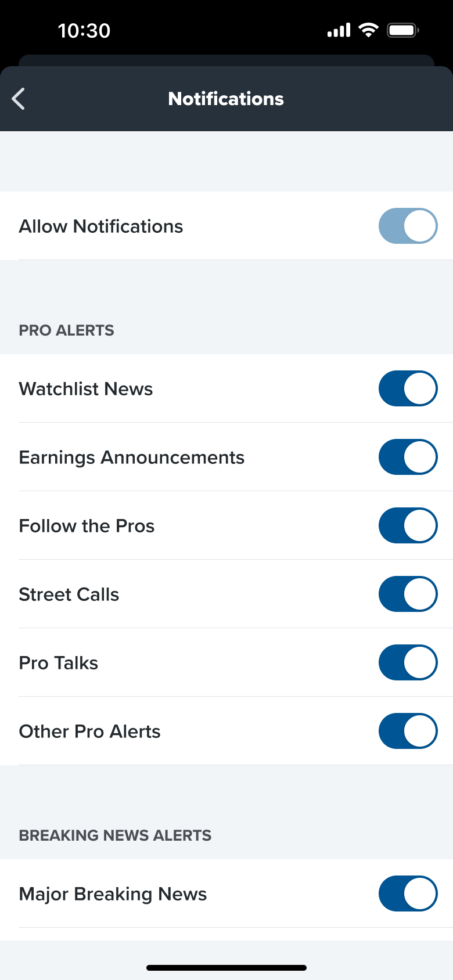Toggle Other Pro Alerts off
This screenshot has height=980, width=453.
click(408, 731)
